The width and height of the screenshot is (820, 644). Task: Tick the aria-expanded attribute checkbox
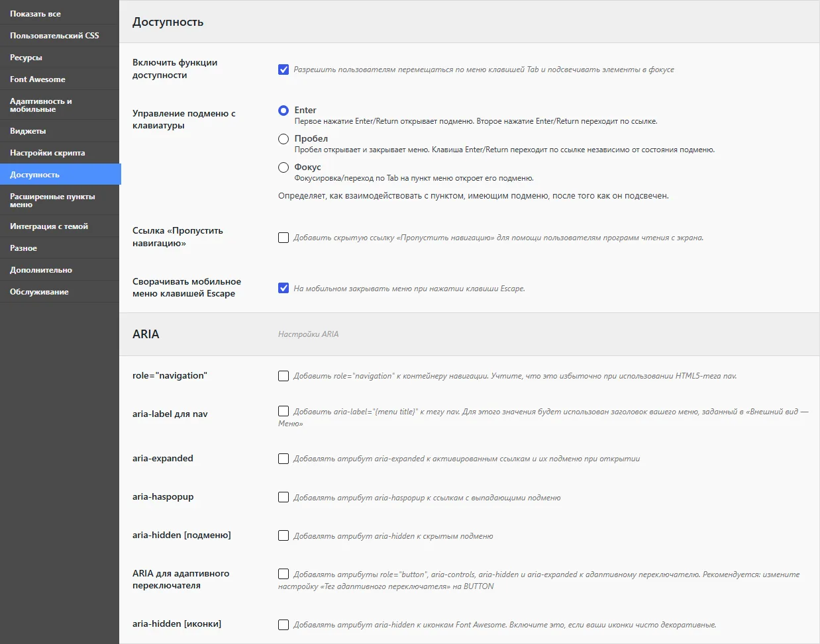[283, 459]
